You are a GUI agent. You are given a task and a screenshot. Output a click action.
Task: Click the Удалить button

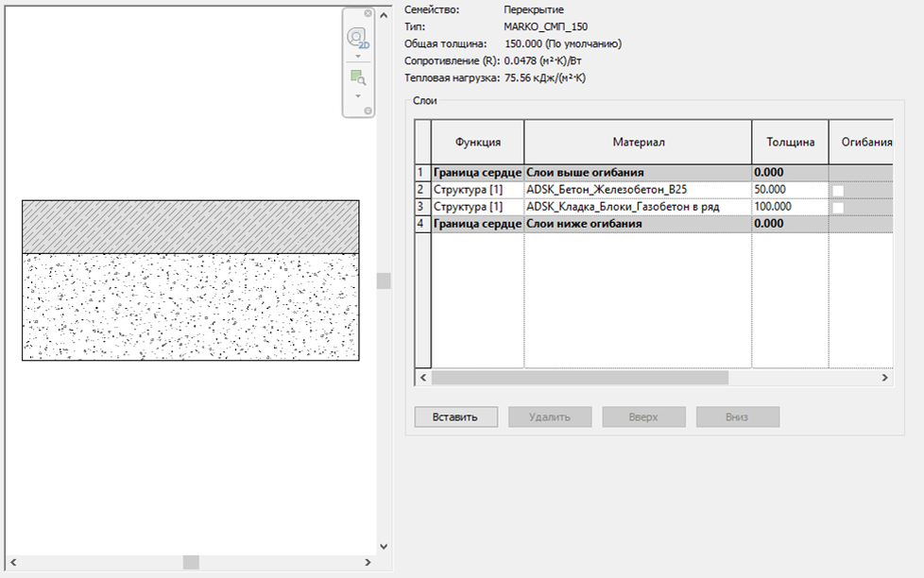(550, 416)
